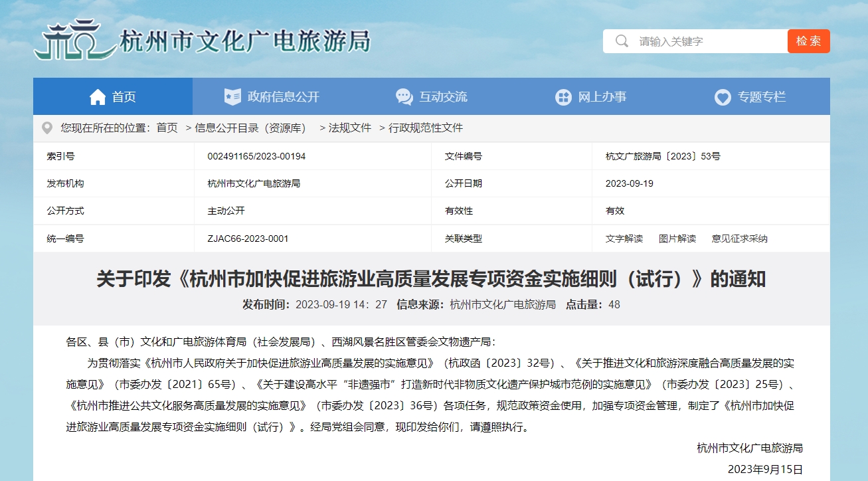The image size is (868, 481).
Task: Click the government information disclosure book icon
Action: [x=232, y=97]
